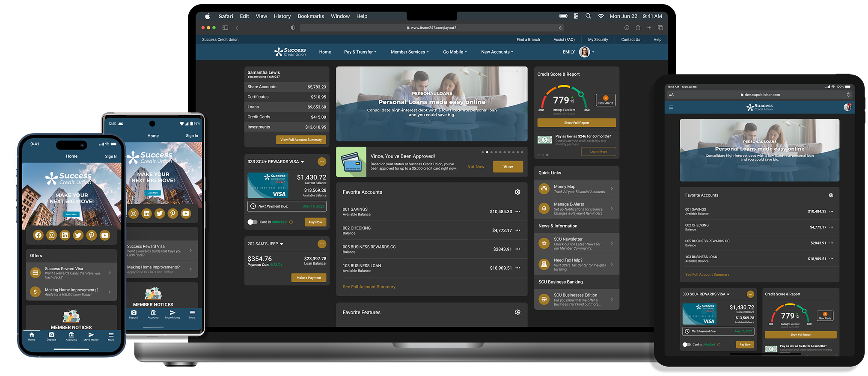The image size is (868, 376).
Task: Open Favorite Accounts settings gear on laptop
Action: coord(517,192)
